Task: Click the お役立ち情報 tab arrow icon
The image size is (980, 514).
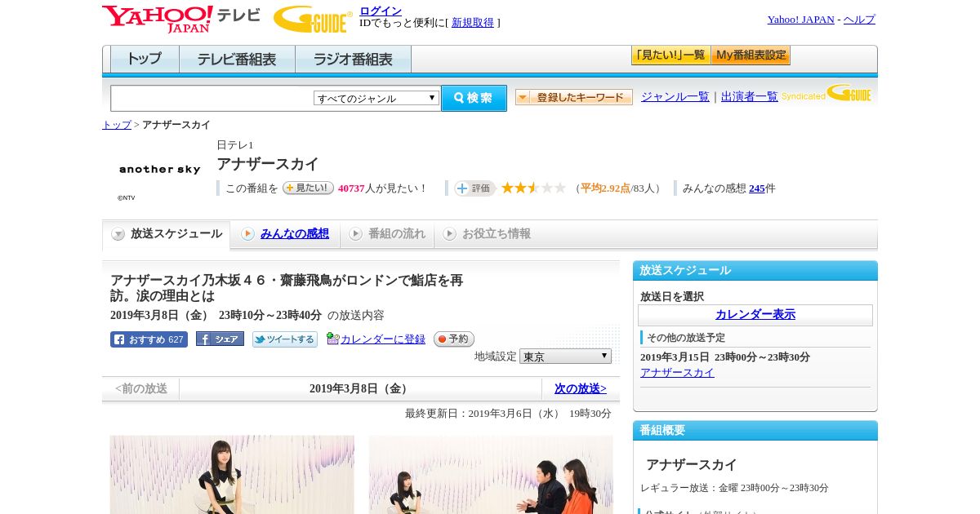Action: point(449,234)
